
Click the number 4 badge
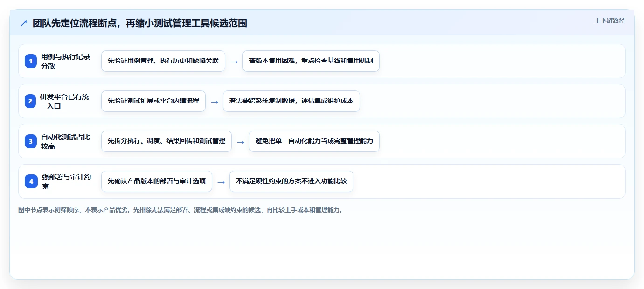click(31, 181)
